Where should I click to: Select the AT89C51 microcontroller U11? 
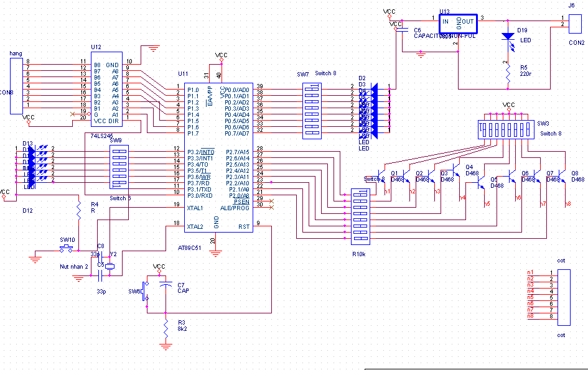[x=218, y=157]
